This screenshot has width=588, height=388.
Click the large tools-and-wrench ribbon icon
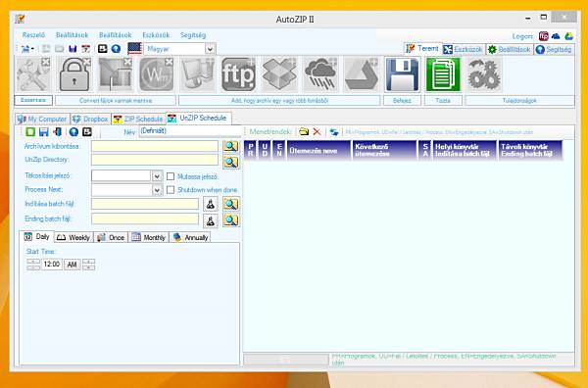[x=33, y=74]
